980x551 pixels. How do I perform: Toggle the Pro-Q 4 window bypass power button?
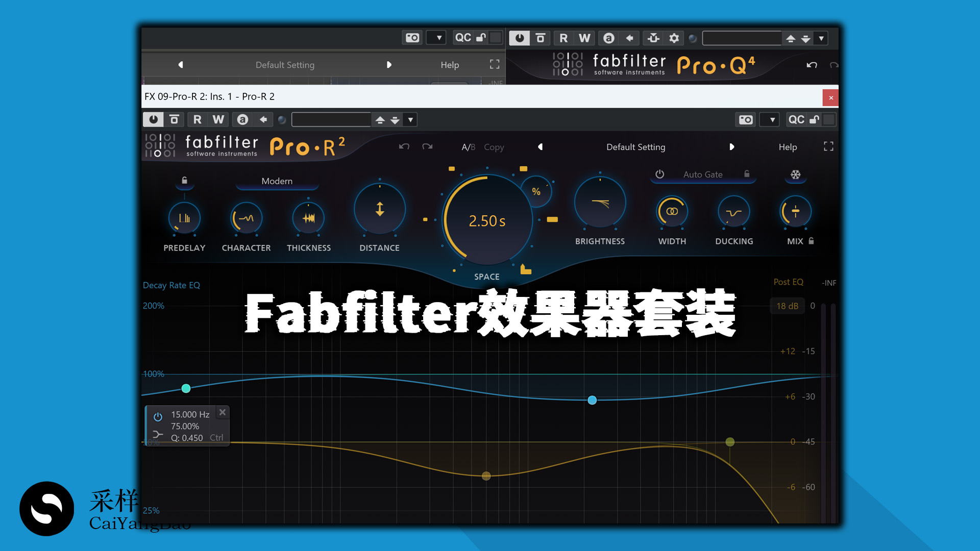click(520, 38)
